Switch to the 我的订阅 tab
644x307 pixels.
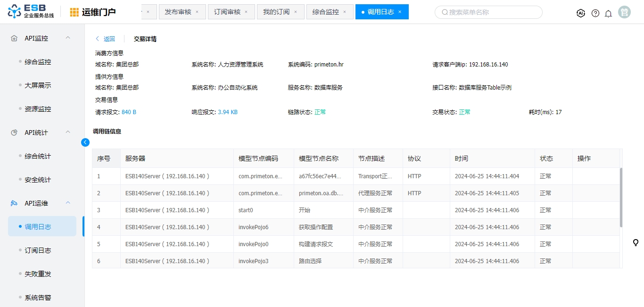click(276, 12)
